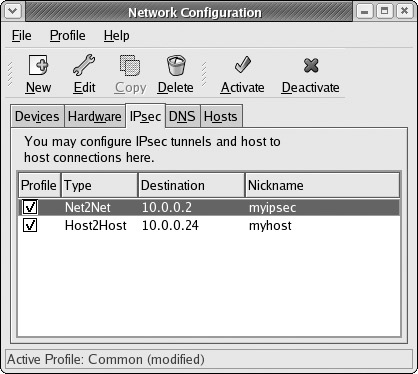Select the Net2Net type cell
This screenshot has width=418, height=374.
click(x=88, y=207)
